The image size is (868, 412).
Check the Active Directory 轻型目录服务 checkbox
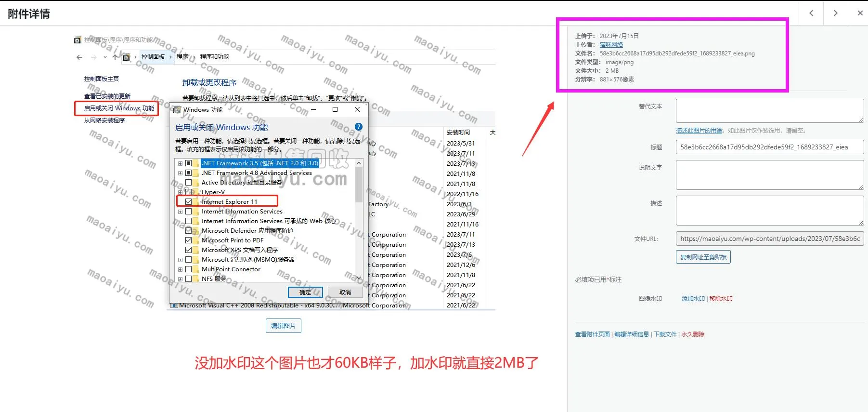(x=189, y=183)
